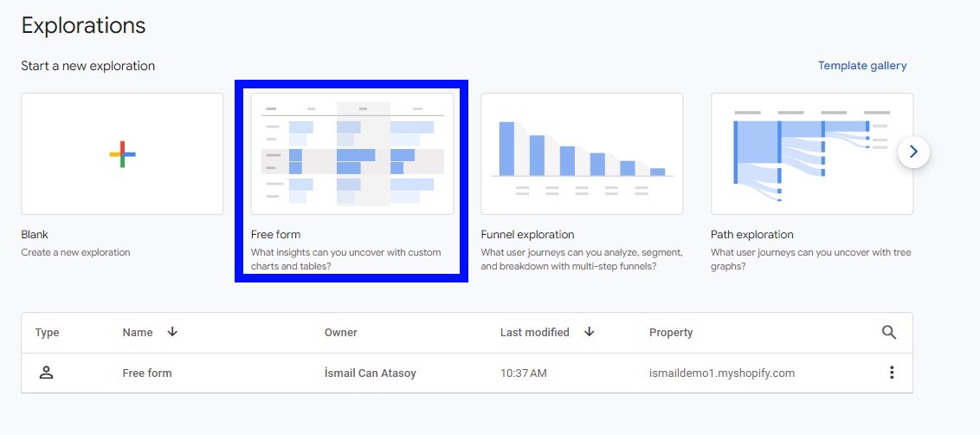The height and width of the screenshot is (435, 980).
Task: Click the Blank template title
Action: (35, 235)
